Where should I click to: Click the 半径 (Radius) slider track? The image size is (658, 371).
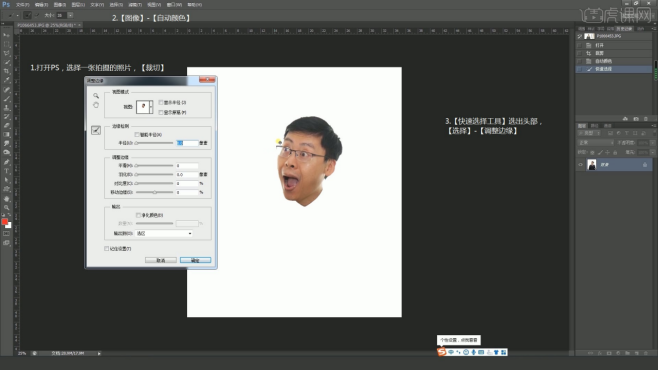154,143
